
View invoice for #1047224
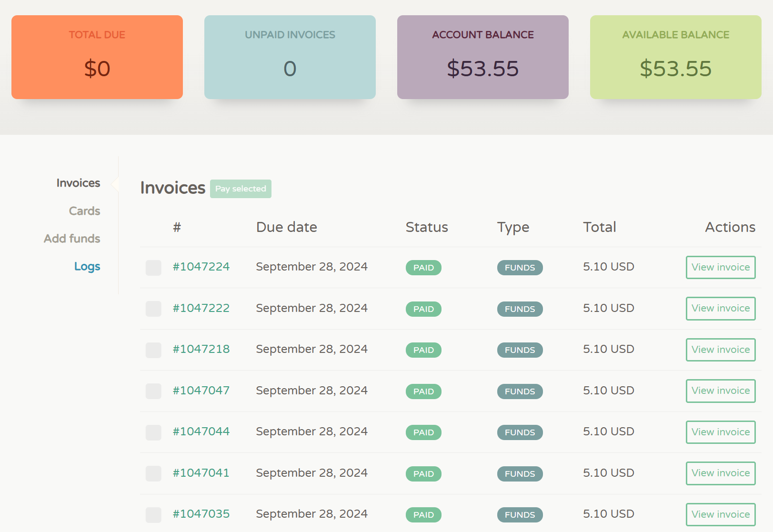(721, 267)
